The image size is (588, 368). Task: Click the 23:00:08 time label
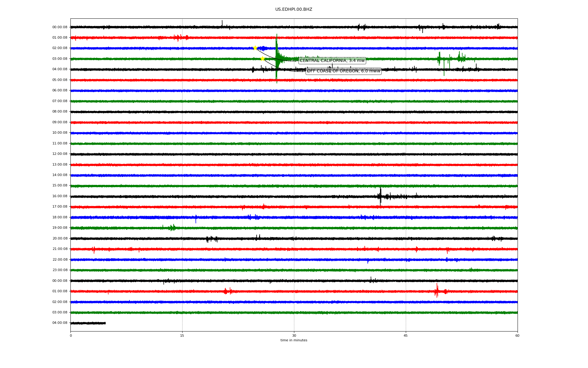[x=60, y=270]
